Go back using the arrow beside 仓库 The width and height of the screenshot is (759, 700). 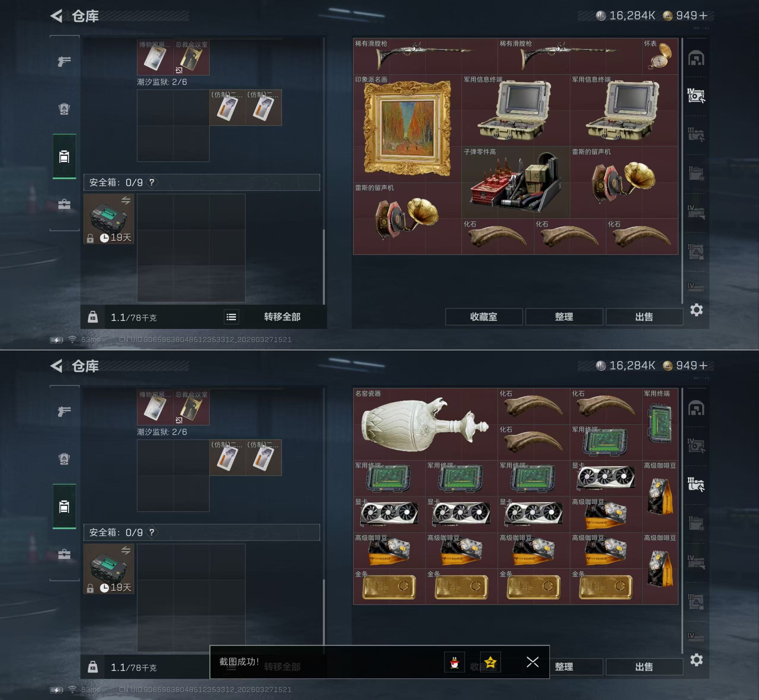[x=56, y=16]
